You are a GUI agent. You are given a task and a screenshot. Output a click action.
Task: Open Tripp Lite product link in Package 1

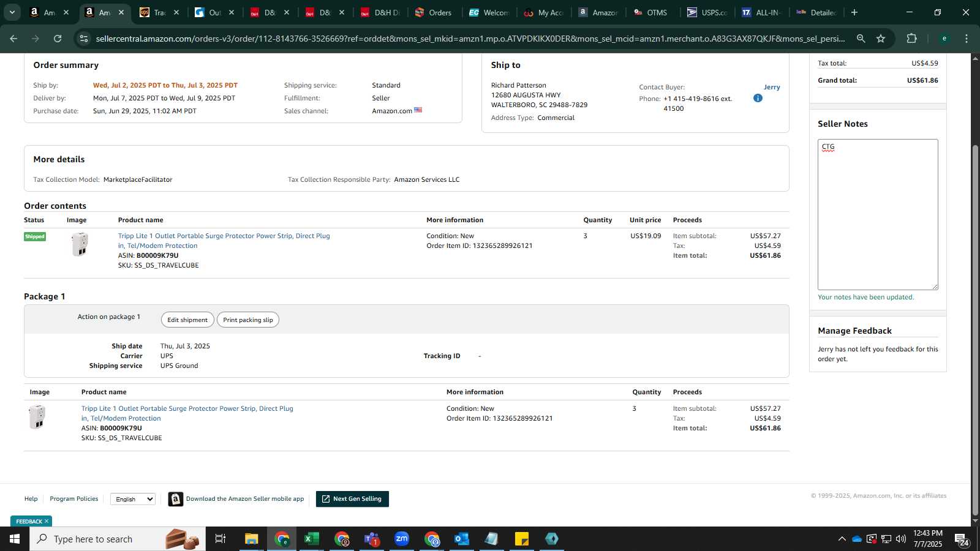click(x=187, y=413)
